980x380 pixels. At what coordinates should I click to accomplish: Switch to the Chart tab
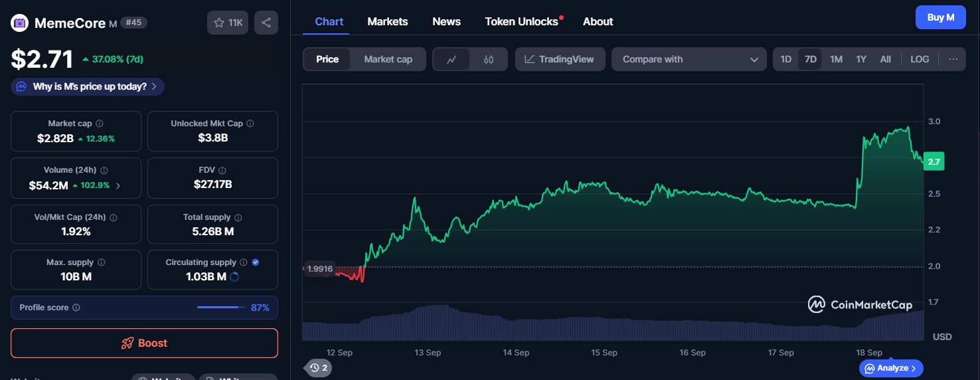pos(329,21)
